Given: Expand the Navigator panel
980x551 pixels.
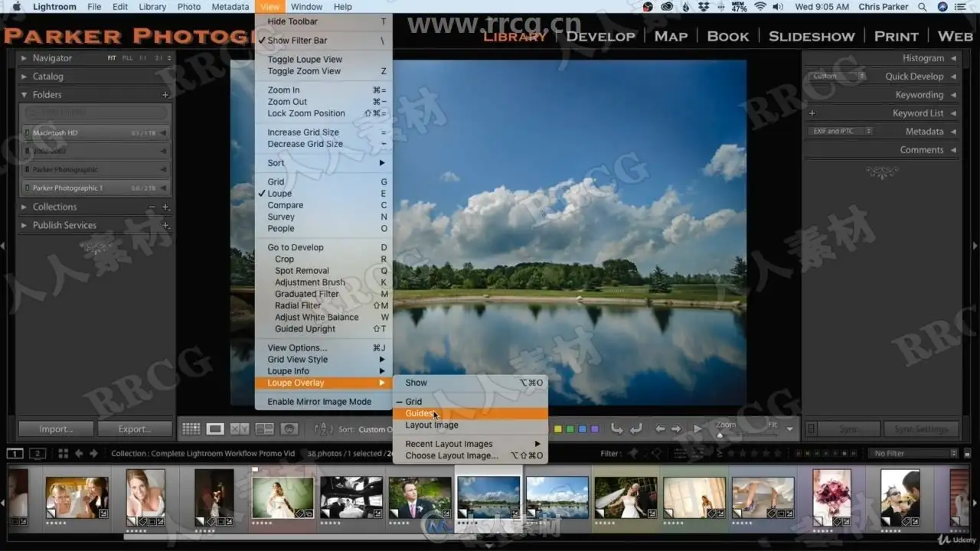Looking at the screenshot, I should (x=24, y=58).
